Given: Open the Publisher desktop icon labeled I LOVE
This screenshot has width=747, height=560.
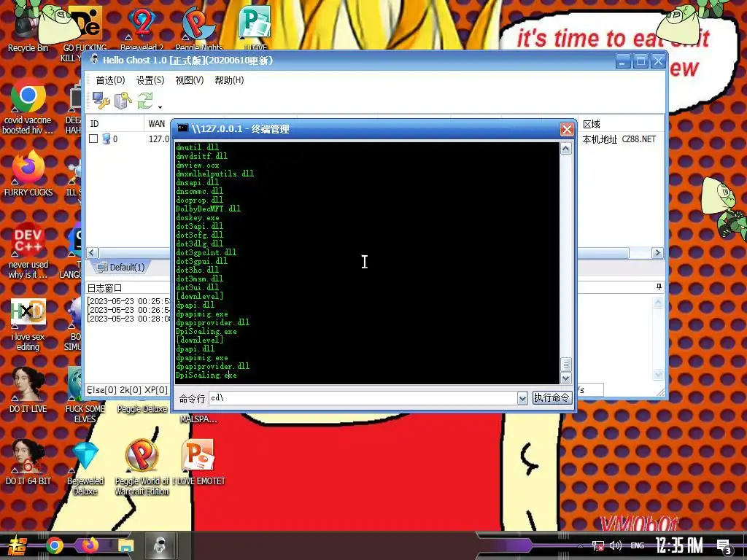Looking at the screenshot, I should pyautogui.click(x=255, y=28).
